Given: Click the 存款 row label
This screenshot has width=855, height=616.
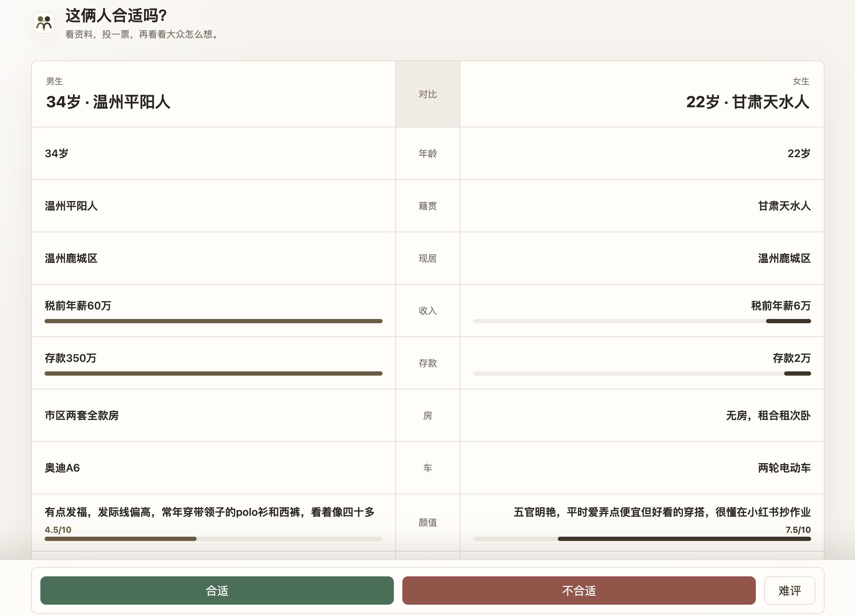Looking at the screenshot, I should 427,363.
